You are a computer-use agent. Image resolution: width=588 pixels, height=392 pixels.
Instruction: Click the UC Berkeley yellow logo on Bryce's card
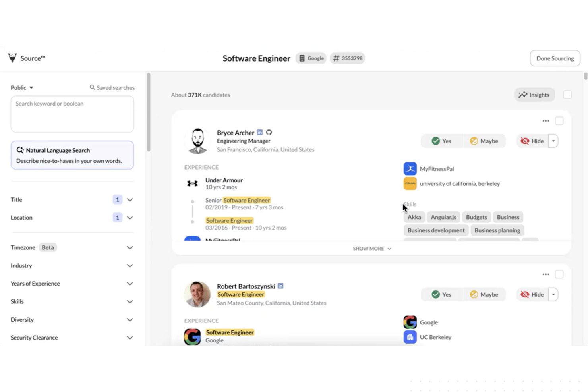point(410,183)
